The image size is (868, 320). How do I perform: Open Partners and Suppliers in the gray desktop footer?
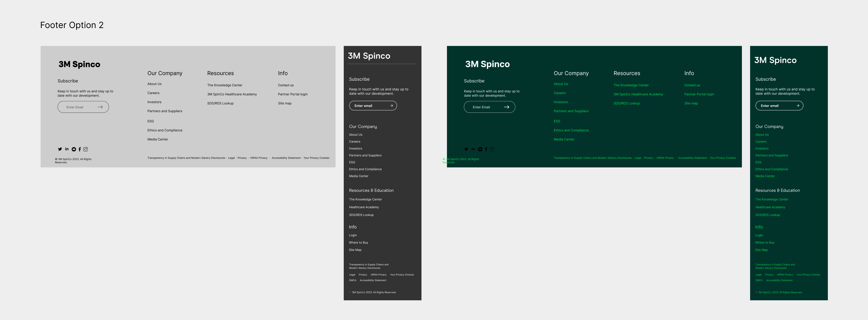(165, 111)
